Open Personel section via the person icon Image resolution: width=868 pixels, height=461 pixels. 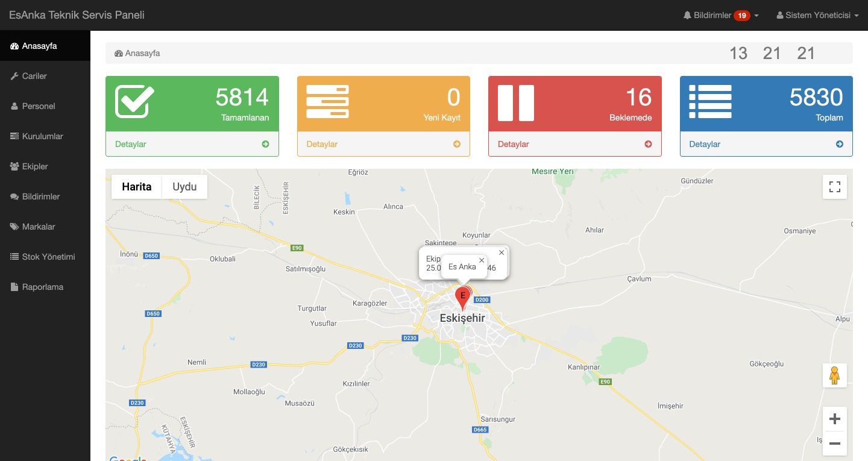point(13,106)
